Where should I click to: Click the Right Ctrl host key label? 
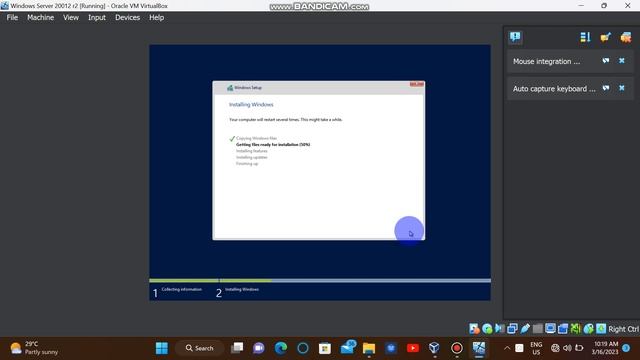pyautogui.click(x=623, y=329)
